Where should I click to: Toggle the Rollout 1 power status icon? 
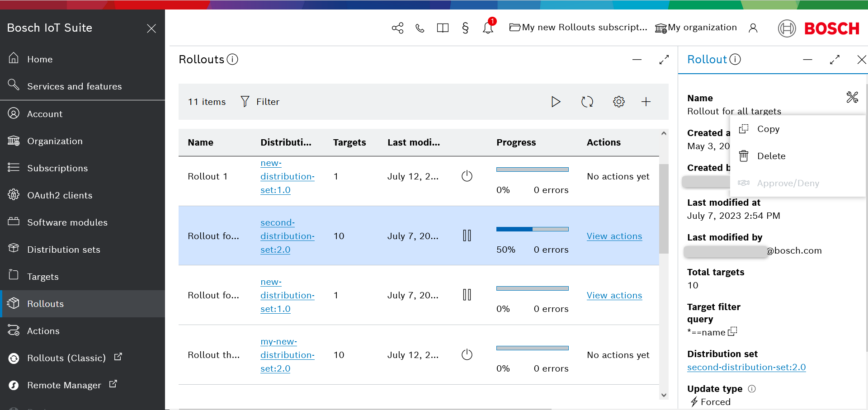point(467,176)
